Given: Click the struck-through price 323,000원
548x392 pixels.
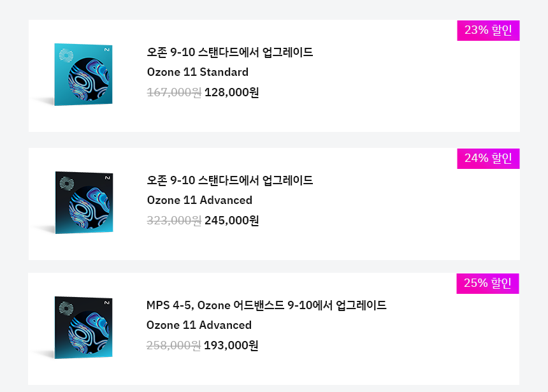Looking at the screenshot, I should (174, 221).
